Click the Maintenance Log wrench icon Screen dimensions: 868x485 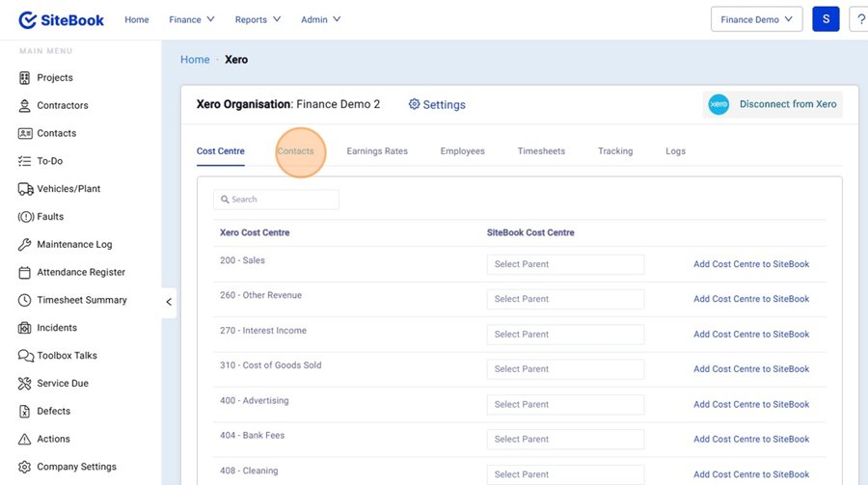click(25, 245)
